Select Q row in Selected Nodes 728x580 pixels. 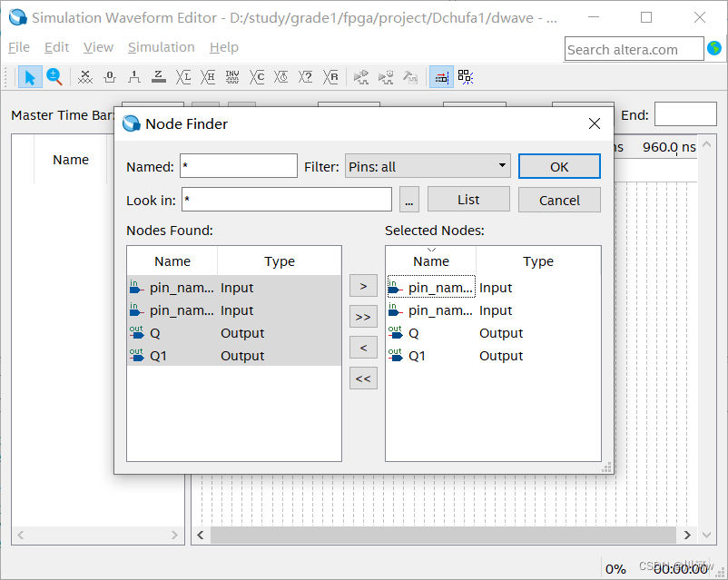point(493,333)
